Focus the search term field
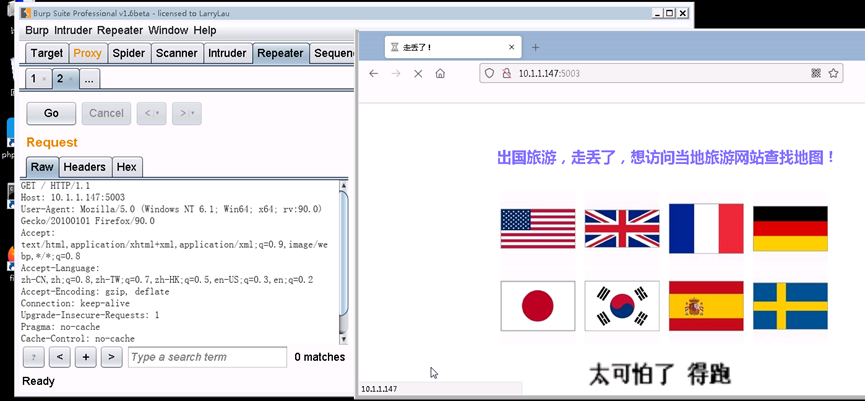 coord(207,357)
